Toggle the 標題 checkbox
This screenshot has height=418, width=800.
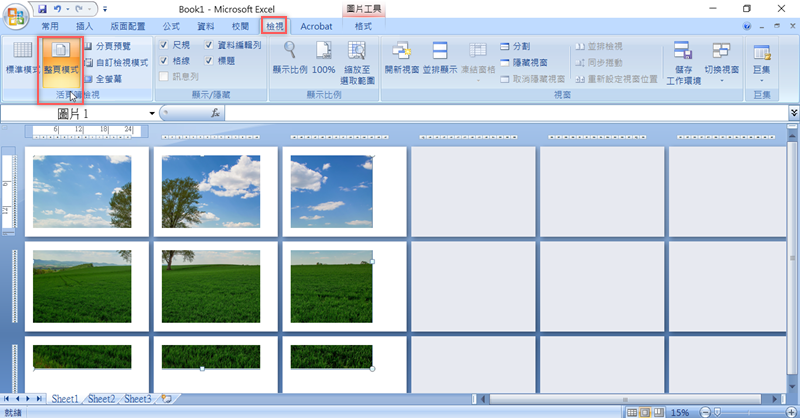(209, 61)
